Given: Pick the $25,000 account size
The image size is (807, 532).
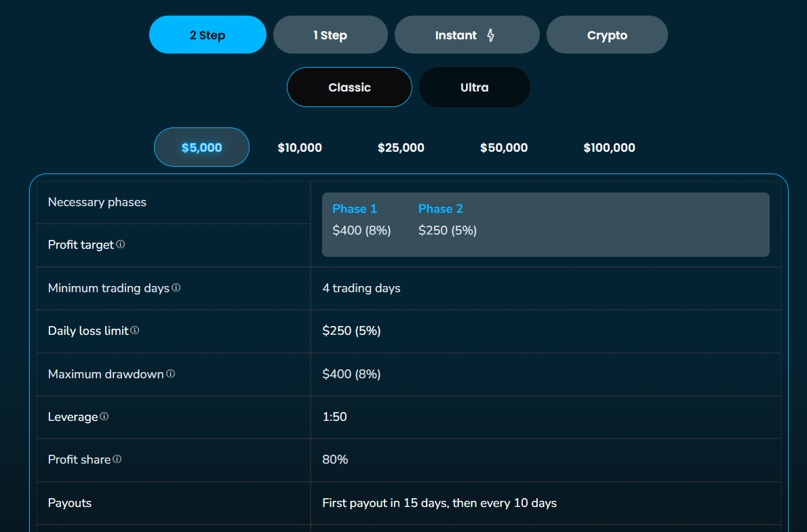Looking at the screenshot, I should pyautogui.click(x=401, y=148).
